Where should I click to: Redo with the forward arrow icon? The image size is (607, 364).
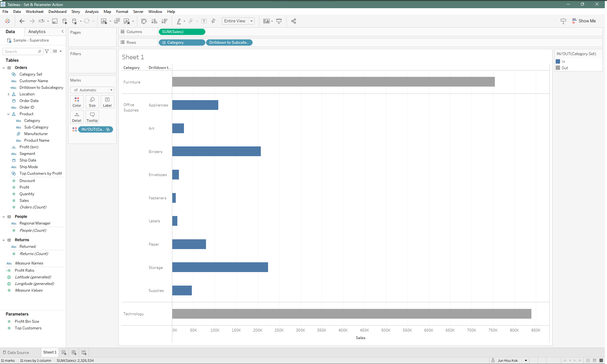pos(32,21)
